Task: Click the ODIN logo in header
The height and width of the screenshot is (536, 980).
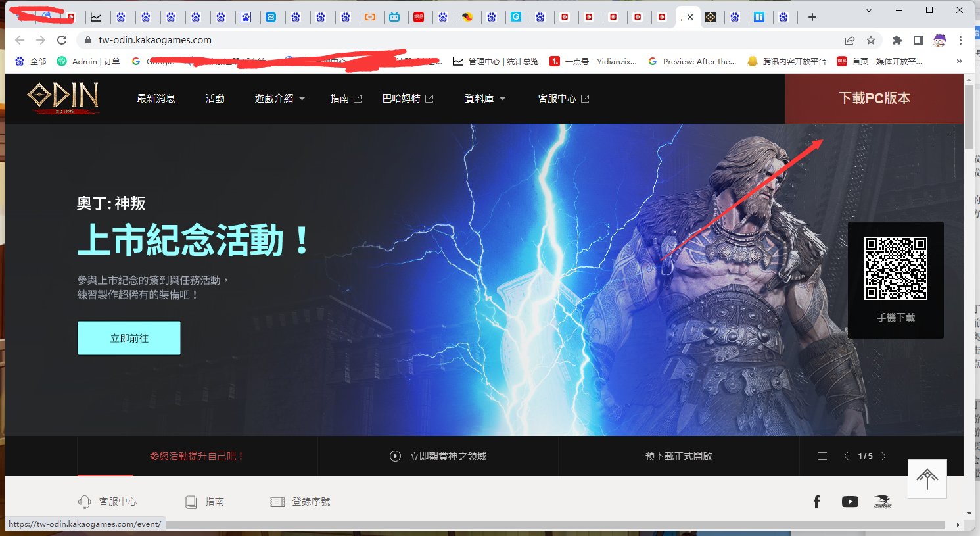Action: 63,98
